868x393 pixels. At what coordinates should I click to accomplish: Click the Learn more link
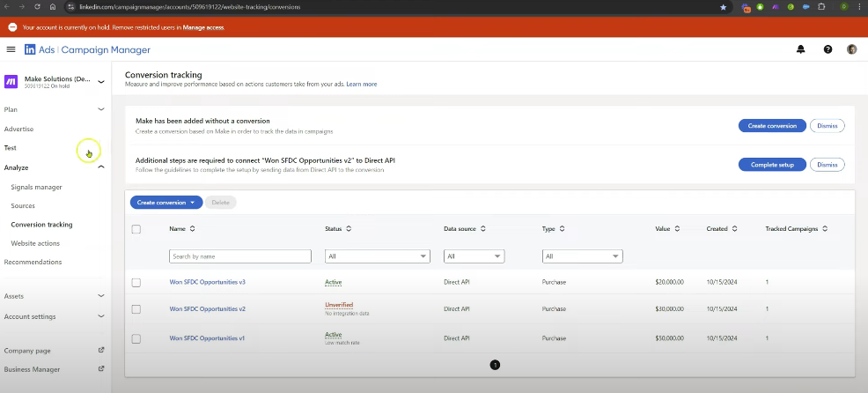[362, 85]
